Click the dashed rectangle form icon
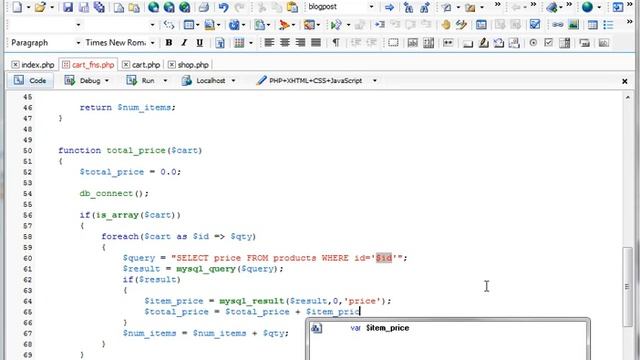Image resolution: width=640 pixels, height=360 pixels. (393, 42)
